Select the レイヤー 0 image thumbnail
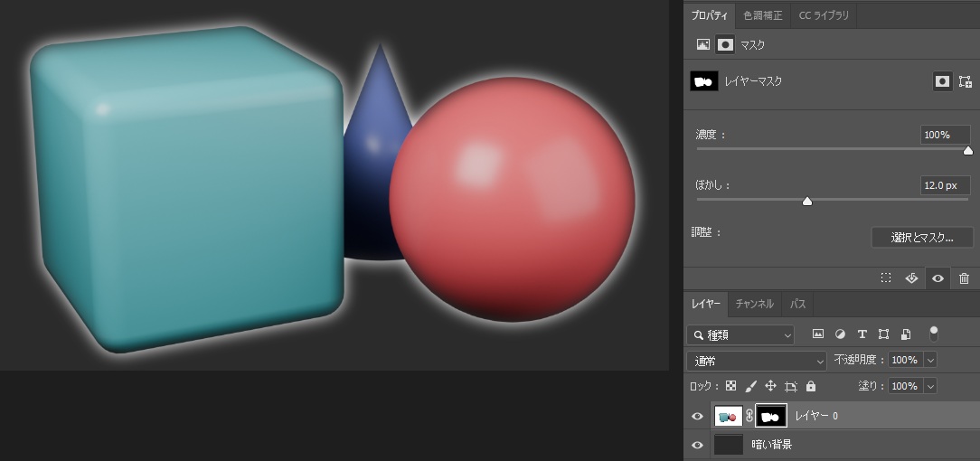This screenshot has width=980, height=461. click(728, 416)
